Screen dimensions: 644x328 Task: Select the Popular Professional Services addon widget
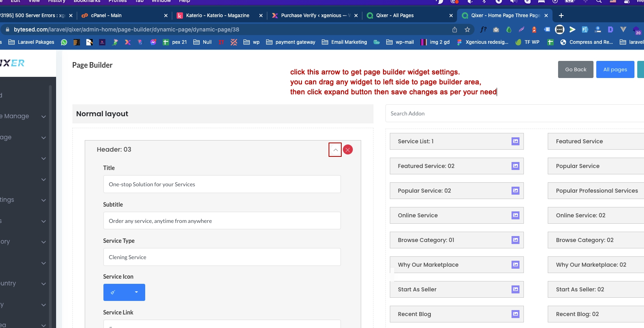click(x=596, y=191)
